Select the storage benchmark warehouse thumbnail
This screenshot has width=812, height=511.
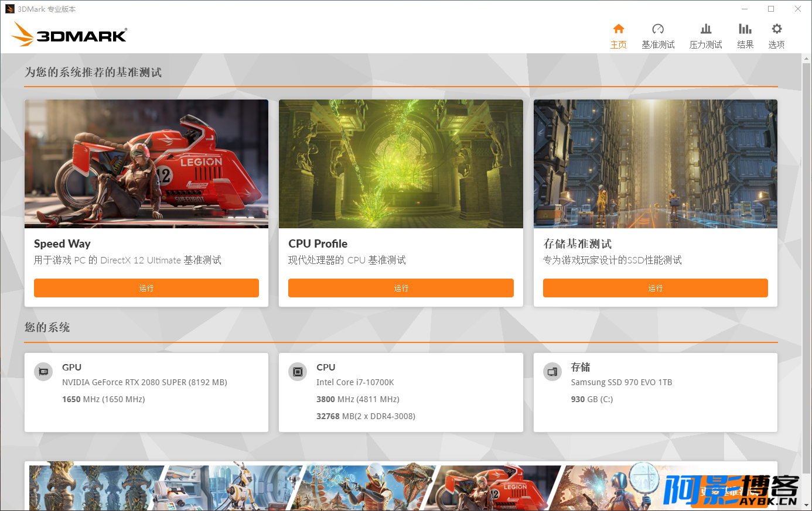[x=656, y=164]
